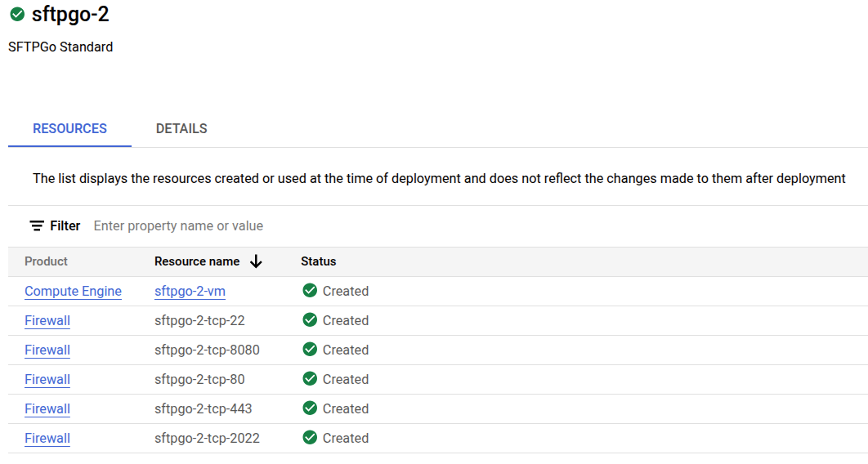The width and height of the screenshot is (868, 464).
Task: Switch to the DETAILS tab
Action: tap(181, 128)
